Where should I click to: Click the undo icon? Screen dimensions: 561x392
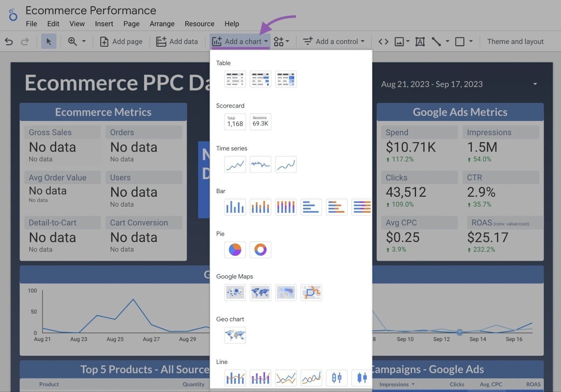pyautogui.click(x=8, y=41)
